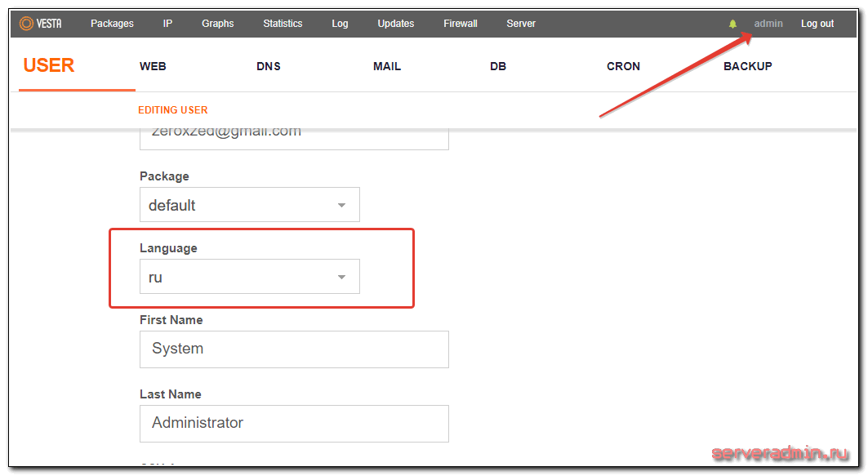This screenshot has width=868, height=476.
Task: Click the Language label
Action: pos(168,248)
